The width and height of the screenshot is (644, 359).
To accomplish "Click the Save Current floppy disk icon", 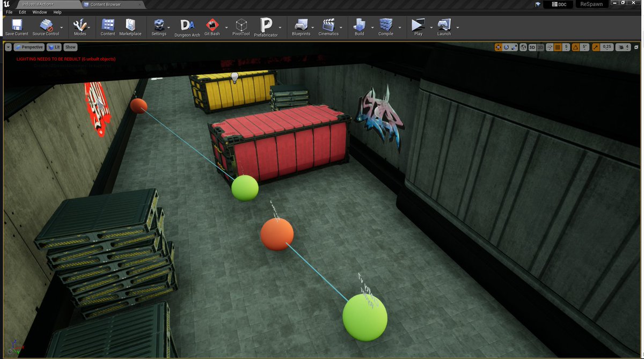I will click(17, 25).
